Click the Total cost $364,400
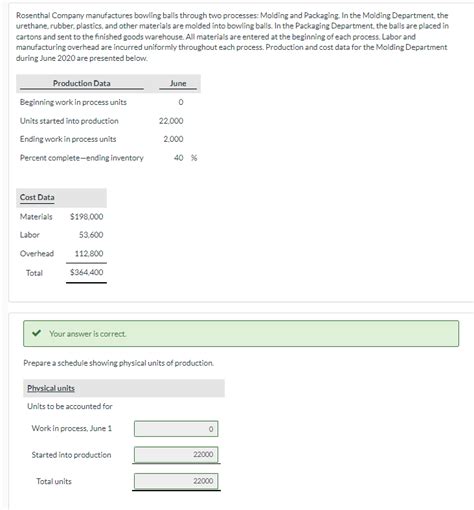Image resolution: width=474 pixels, height=510 pixels. pyautogui.click(x=87, y=272)
